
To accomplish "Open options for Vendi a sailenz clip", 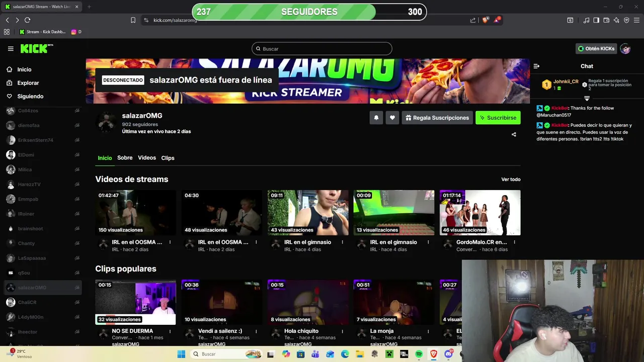I will click(256, 331).
